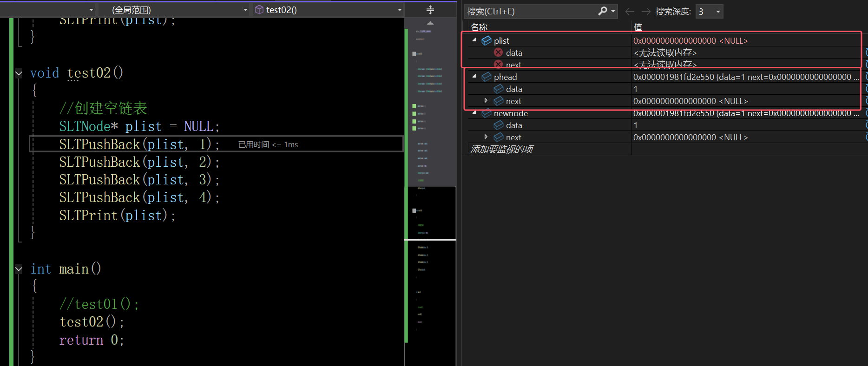Select the data row under phead
This screenshot has height=366, width=868.
[665, 89]
